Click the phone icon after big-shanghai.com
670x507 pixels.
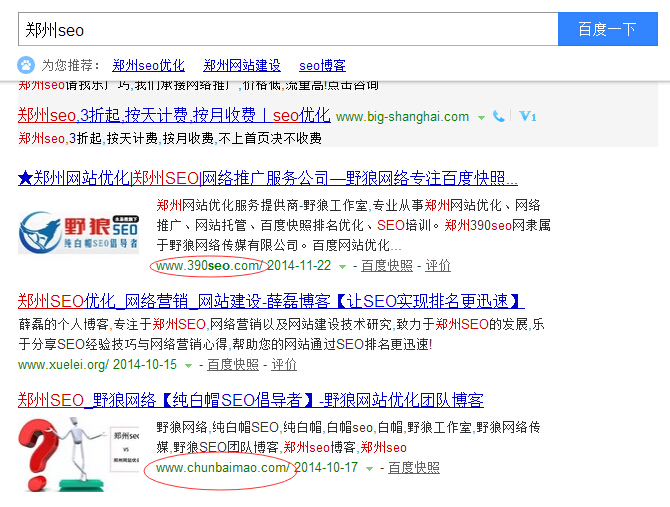coord(498,117)
